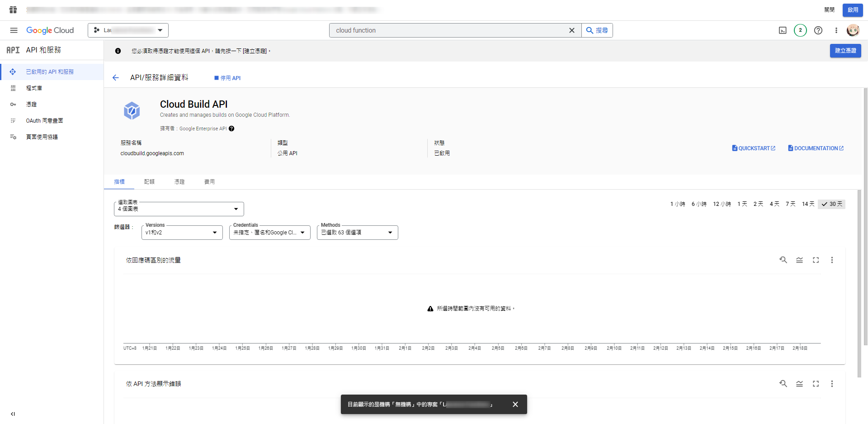Open the project selector dropdown
This screenshot has width=868, height=424.
(x=128, y=30)
